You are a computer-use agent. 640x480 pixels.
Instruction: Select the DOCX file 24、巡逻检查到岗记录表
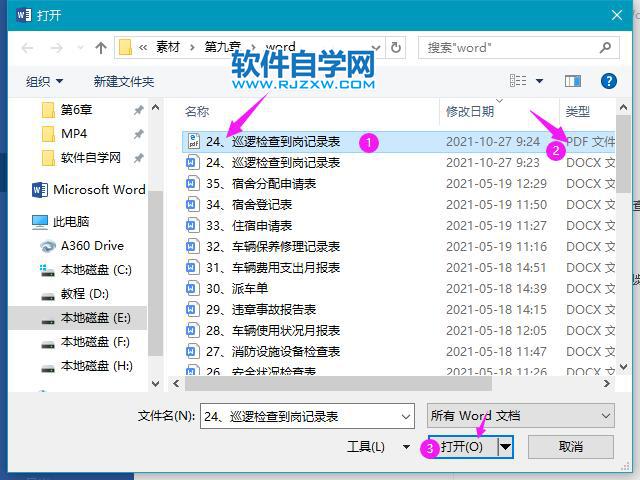pos(398,163)
